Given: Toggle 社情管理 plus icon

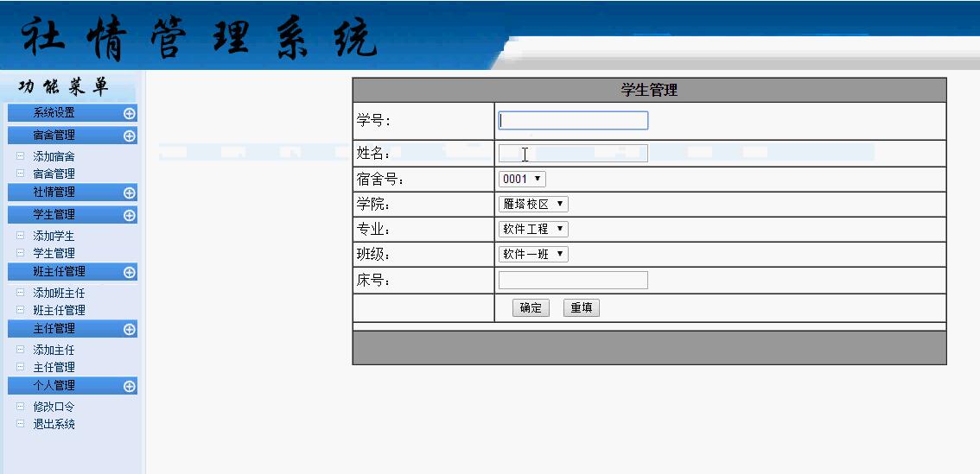Looking at the screenshot, I should [130, 193].
